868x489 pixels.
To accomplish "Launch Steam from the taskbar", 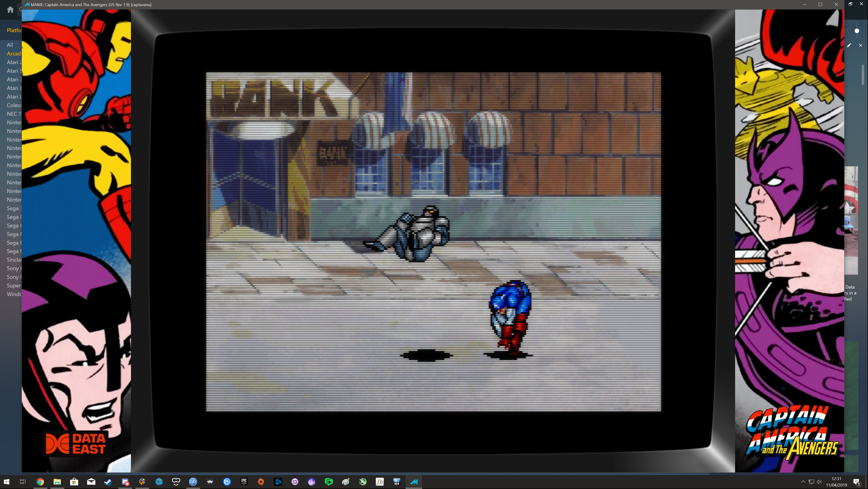I will pos(108,482).
